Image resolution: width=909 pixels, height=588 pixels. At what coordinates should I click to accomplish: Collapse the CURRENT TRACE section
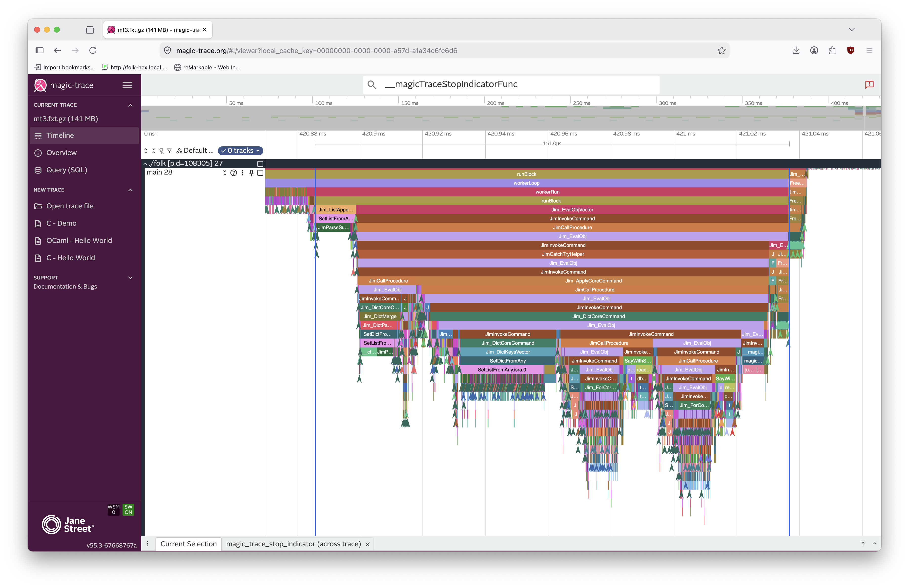point(130,105)
